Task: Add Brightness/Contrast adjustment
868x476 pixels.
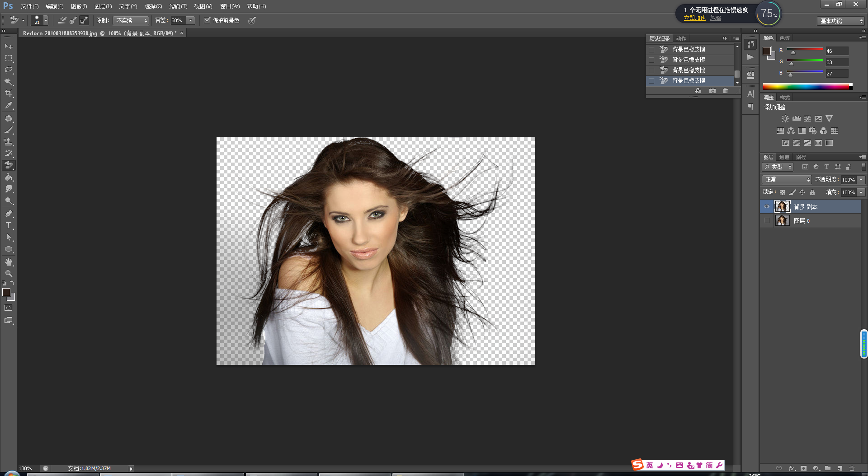Action: click(x=785, y=119)
